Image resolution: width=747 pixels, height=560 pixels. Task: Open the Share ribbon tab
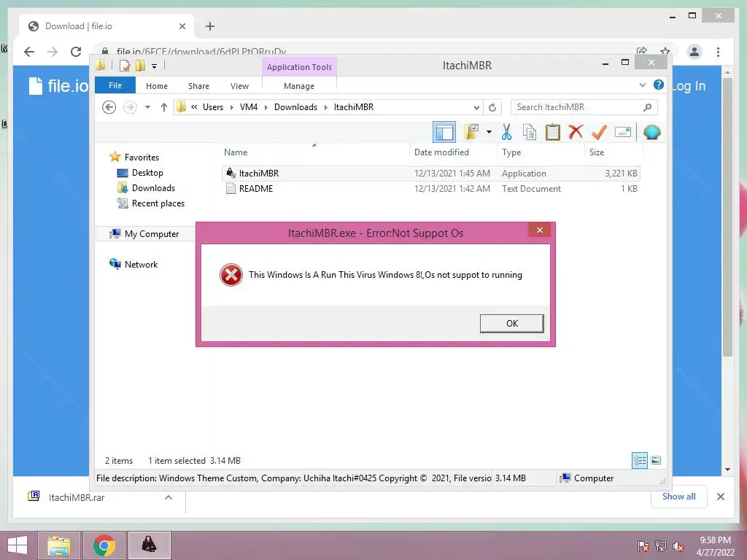click(198, 86)
